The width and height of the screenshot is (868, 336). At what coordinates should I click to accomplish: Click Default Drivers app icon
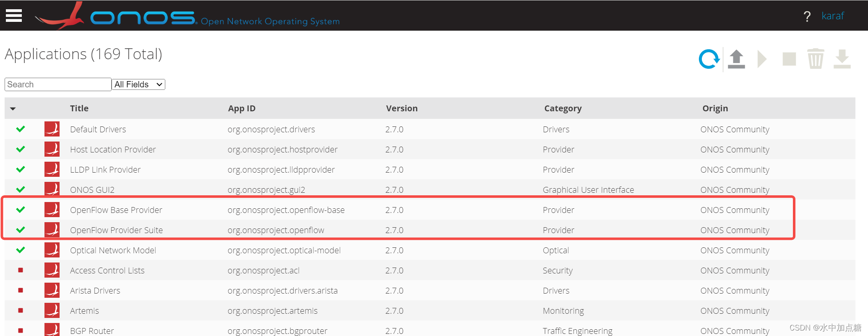click(x=52, y=129)
